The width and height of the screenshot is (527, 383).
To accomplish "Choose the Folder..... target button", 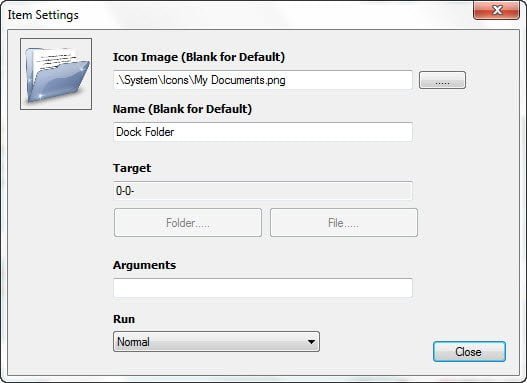I will 188,222.
